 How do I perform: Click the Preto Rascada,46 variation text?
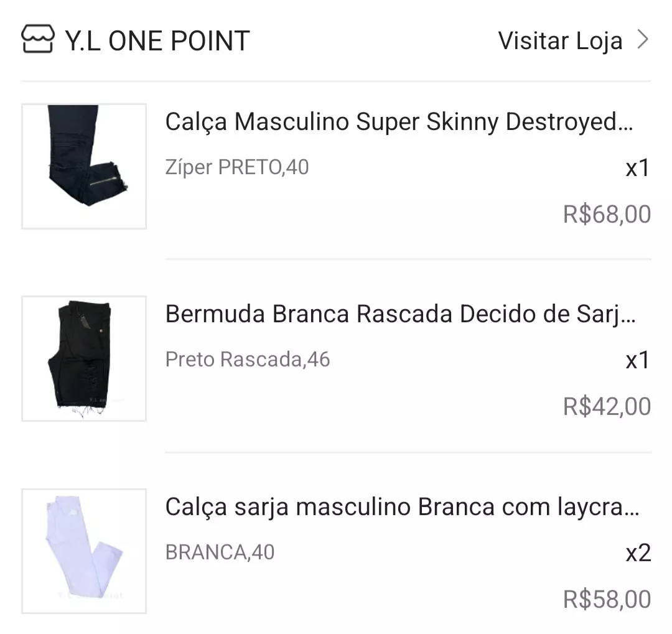(x=248, y=360)
